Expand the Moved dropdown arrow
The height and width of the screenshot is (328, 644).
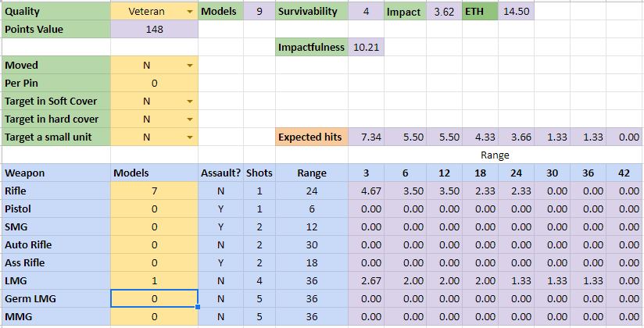point(189,66)
